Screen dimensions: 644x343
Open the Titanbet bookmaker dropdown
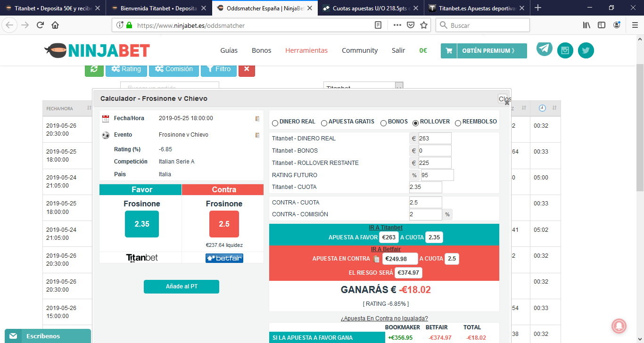click(363, 86)
